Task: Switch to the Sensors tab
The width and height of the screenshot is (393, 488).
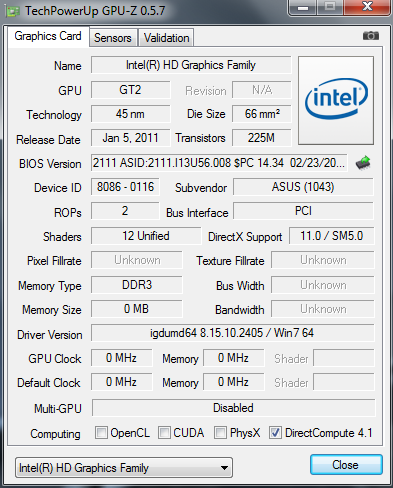Action: [x=113, y=38]
